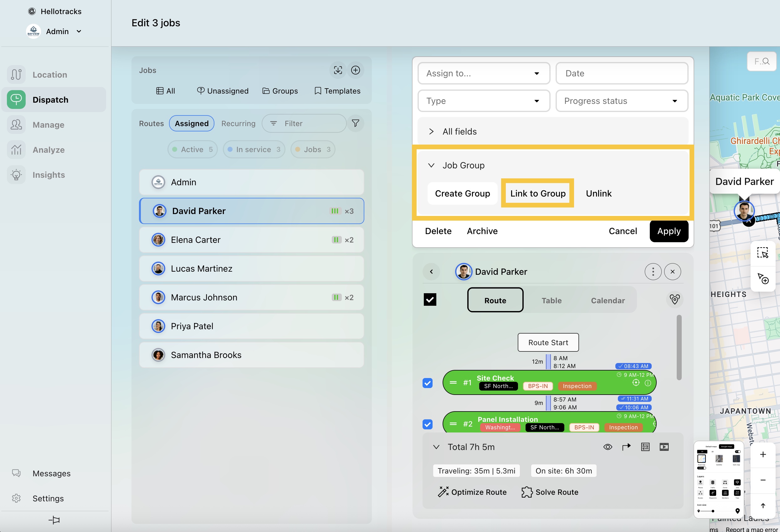The height and width of the screenshot is (532, 780).
Task: Click the add new job plus icon
Action: click(x=356, y=70)
